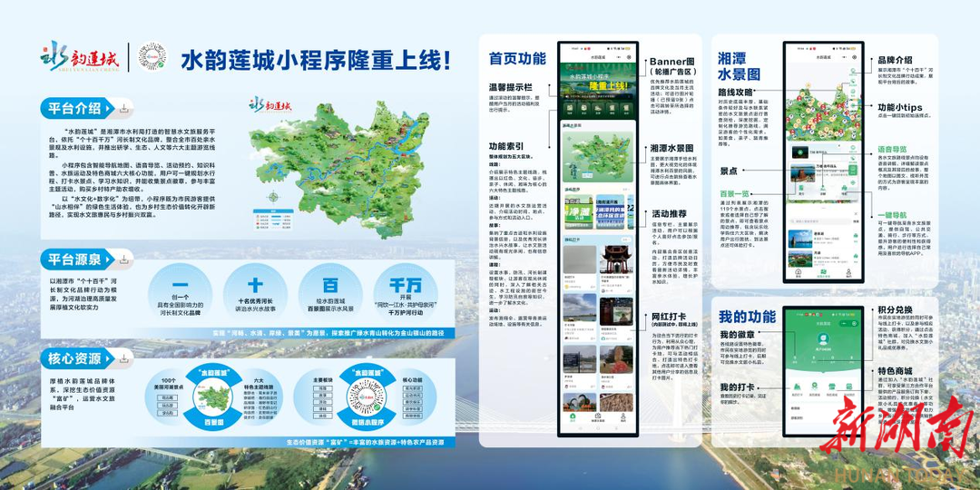Expand the arrow on the 核心资源 label
This screenshot has width=980, height=490.
tap(109, 358)
